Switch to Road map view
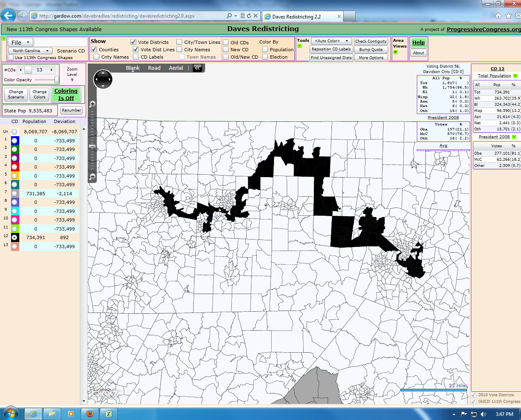Screen dimensions: 521x420 click(x=154, y=68)
